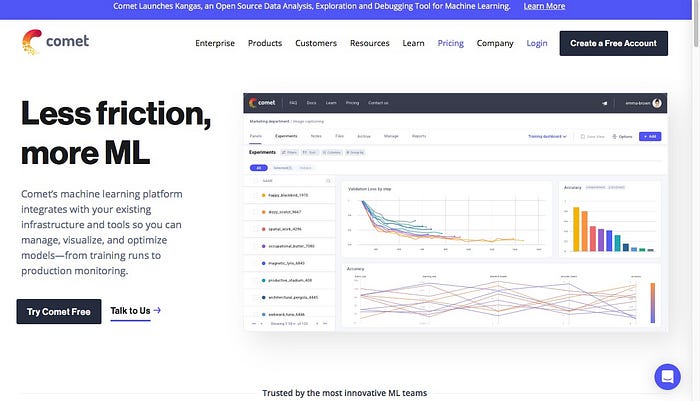Tick the Save View checkbox
700x401 pixels.
click(583, 136)
